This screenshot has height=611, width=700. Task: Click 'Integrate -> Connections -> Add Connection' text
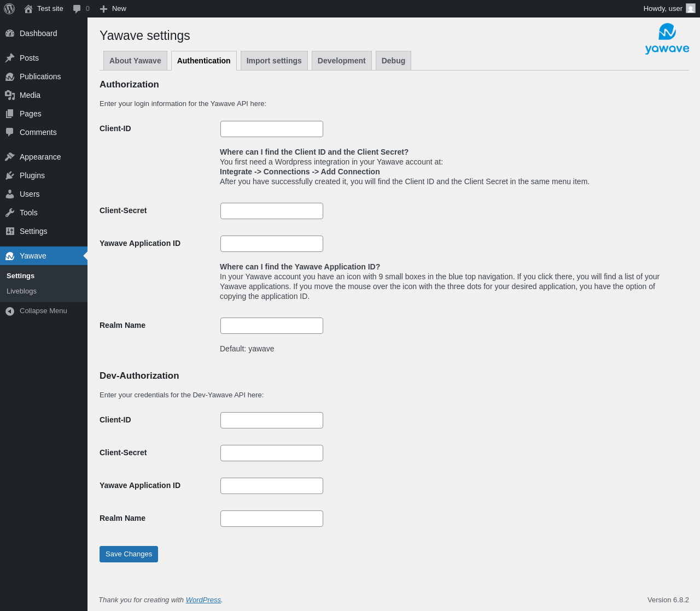tap(300, 172)
